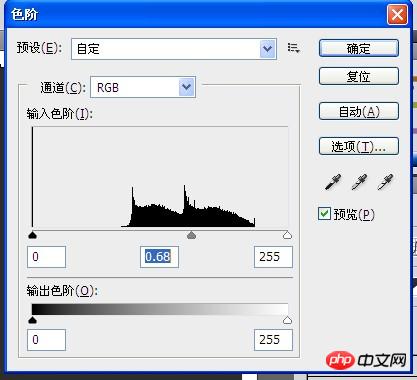417x380 pixels.
Task: Open the preset options menu icon
Action: coord(294,48)
